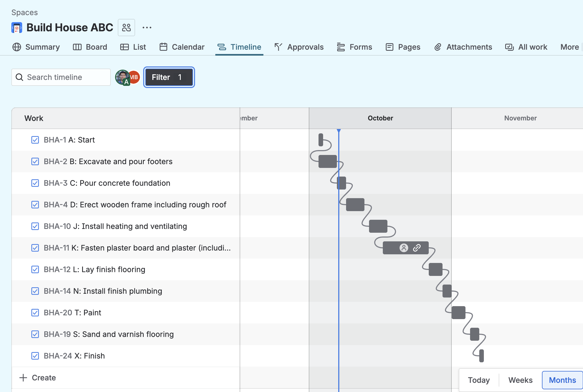Expand the More navigation menu
Image resolution: width=583 pixels, height=392 pixels.
(x=569, y=47)
